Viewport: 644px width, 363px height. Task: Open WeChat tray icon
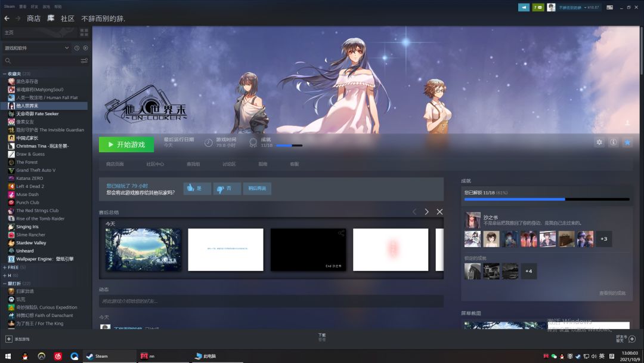coord(554,356)
